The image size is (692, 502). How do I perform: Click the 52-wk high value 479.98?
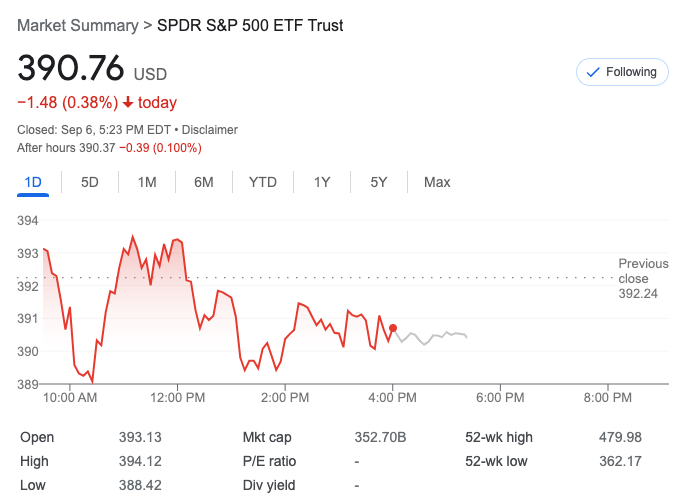(x=620, y=437)
